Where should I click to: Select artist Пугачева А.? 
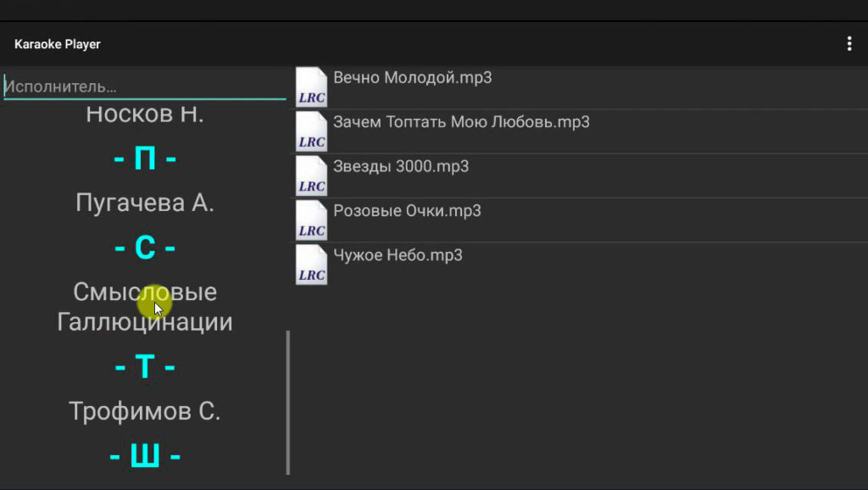[x=144, y=203]
